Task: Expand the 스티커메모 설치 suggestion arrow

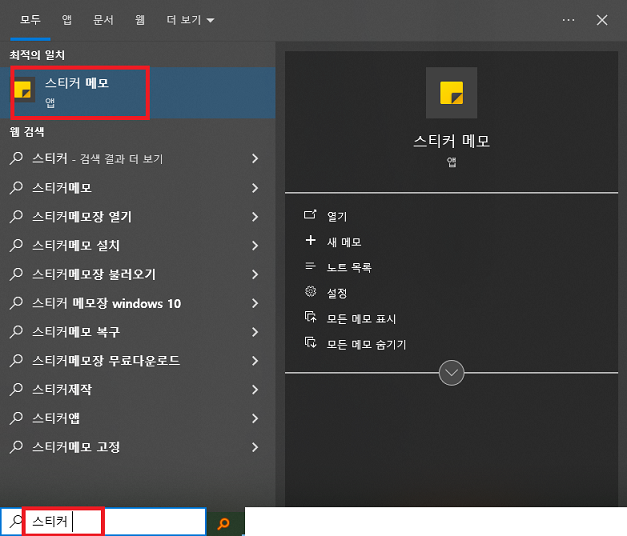Action: click(255, 245)
